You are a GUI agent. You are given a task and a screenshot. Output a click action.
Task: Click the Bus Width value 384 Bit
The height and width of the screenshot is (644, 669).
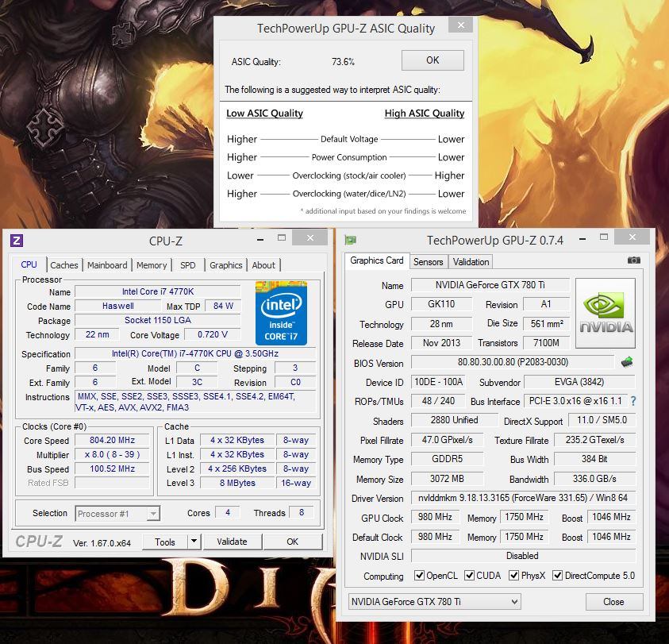coord(594,459)
